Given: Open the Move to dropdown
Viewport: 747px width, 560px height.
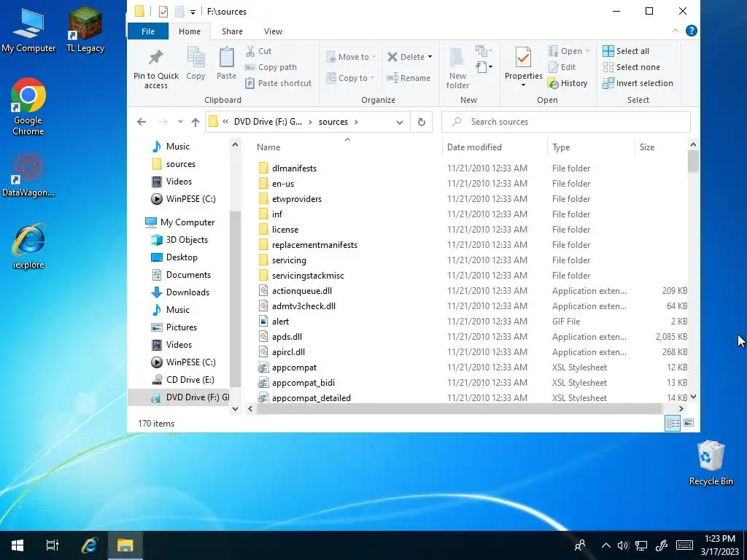Looking at the screenshot, I should 352,57.
